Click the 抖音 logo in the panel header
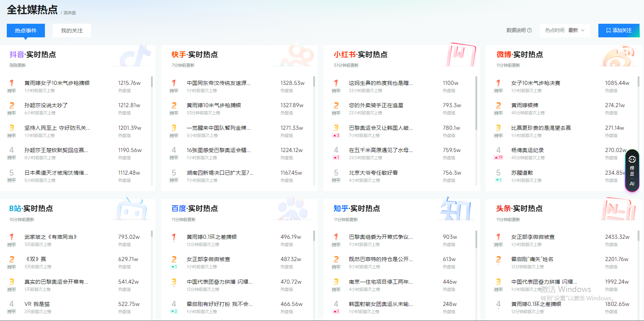The width and height of the screenshot is (644, 321). 136,55
